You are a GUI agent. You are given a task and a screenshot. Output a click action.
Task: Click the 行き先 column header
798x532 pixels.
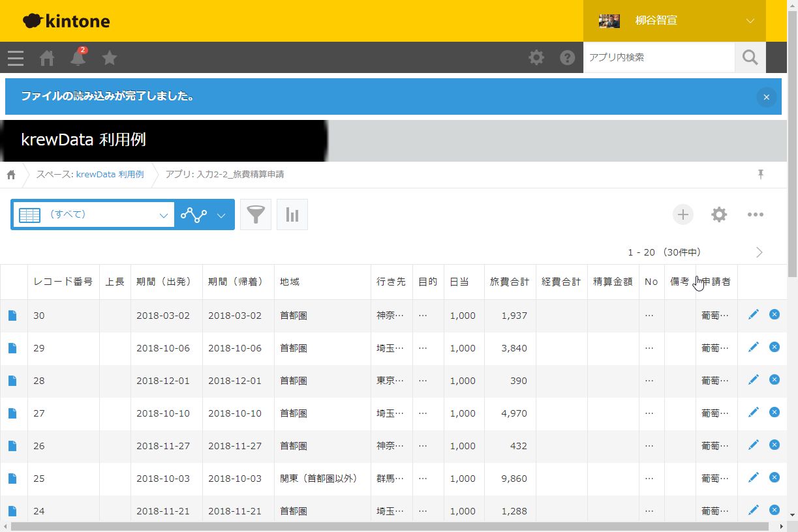pyautogui.click(x=391, y=282)
